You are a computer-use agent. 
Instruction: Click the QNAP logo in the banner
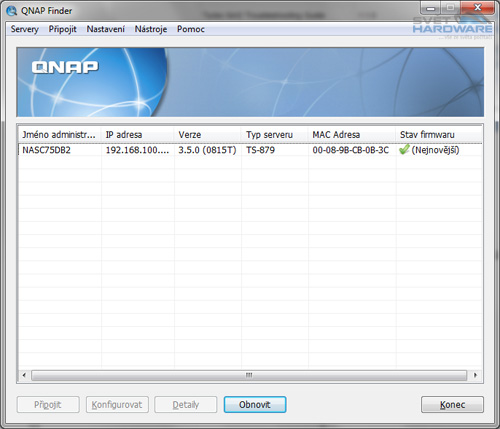click(x=65, y=67)
